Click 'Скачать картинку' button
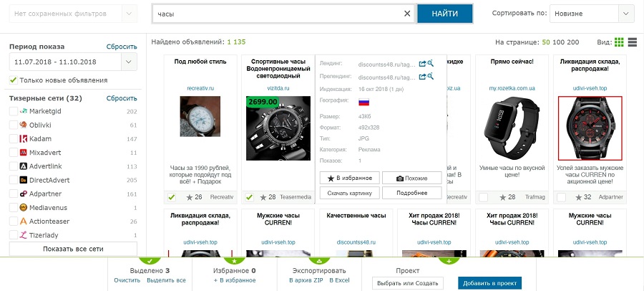 pos(349,193)
